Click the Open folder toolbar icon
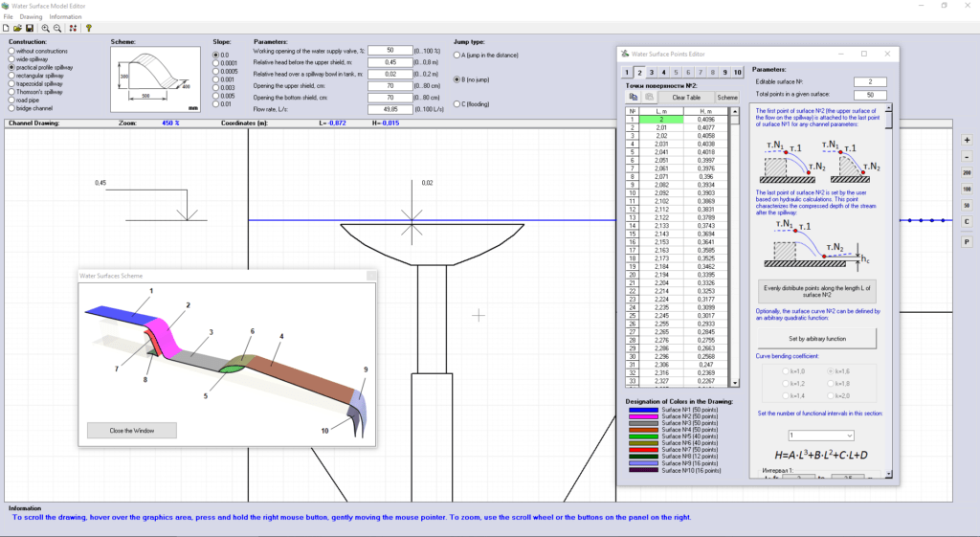980x537 pixels. [17, 29]
